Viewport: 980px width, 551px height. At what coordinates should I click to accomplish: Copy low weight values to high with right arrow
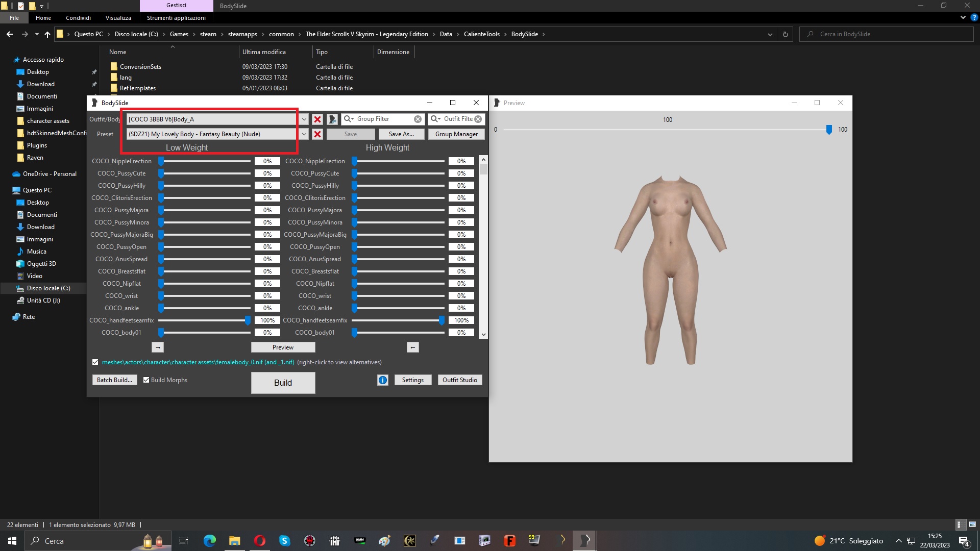coord(158,347)
